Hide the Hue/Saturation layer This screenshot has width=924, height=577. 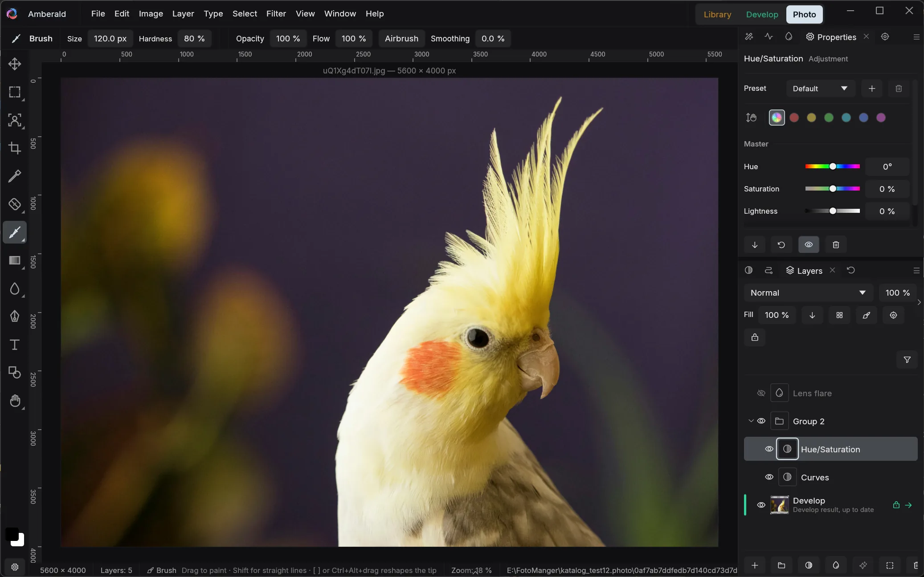pos(769,449)
